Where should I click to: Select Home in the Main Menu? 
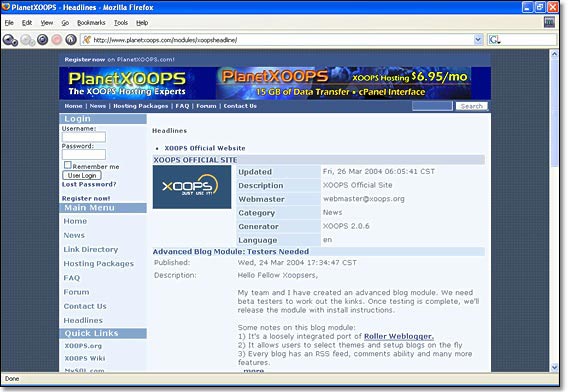pos(75,221)
